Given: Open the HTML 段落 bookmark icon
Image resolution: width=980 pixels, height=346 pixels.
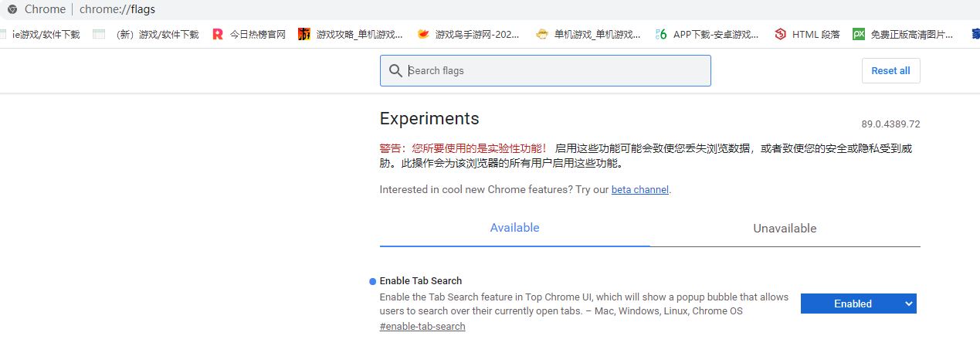Looking at the screenshot, I should [x=780, y=34].
